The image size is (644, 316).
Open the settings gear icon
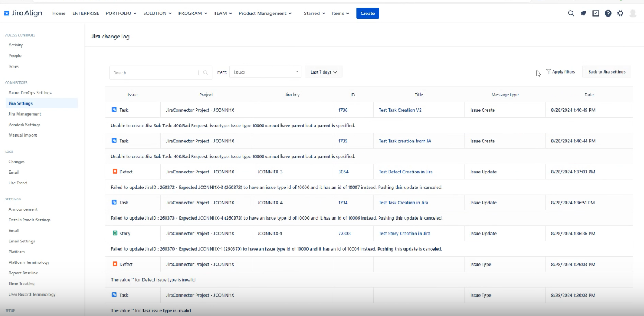coord(620,13)
